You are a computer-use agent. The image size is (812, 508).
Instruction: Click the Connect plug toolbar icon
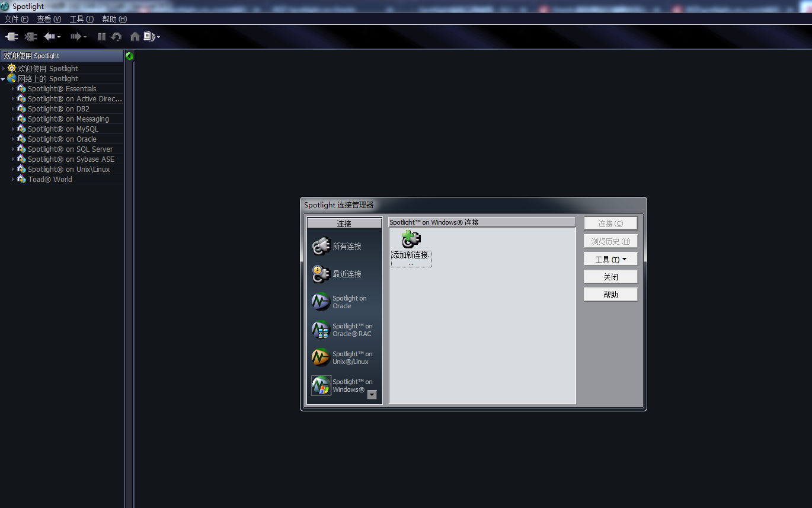pyautogui.click(x=12, y=37)
